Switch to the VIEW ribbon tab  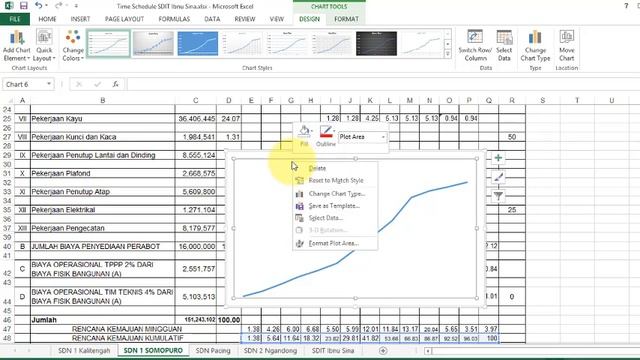tap(276, 19)
